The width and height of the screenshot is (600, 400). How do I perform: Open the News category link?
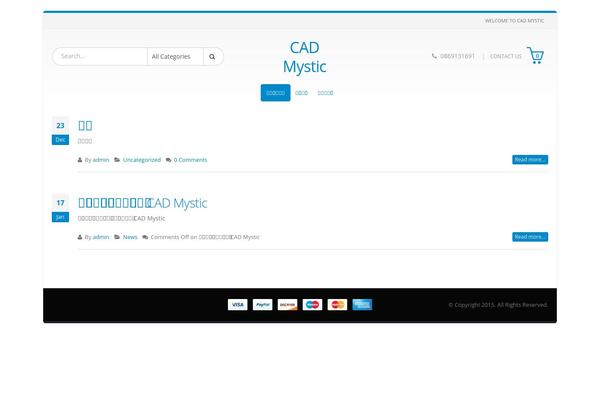[x=130, y=237]
